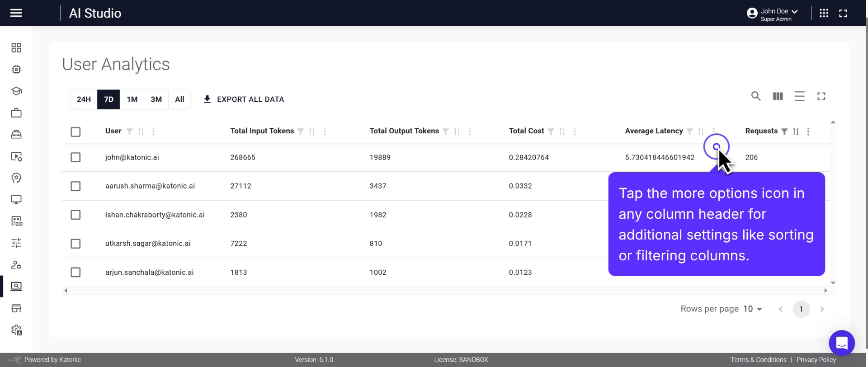Click the scroll right arrow under table
The height and width of the screenshot is (367, 868).
click(x=826, y=291)
